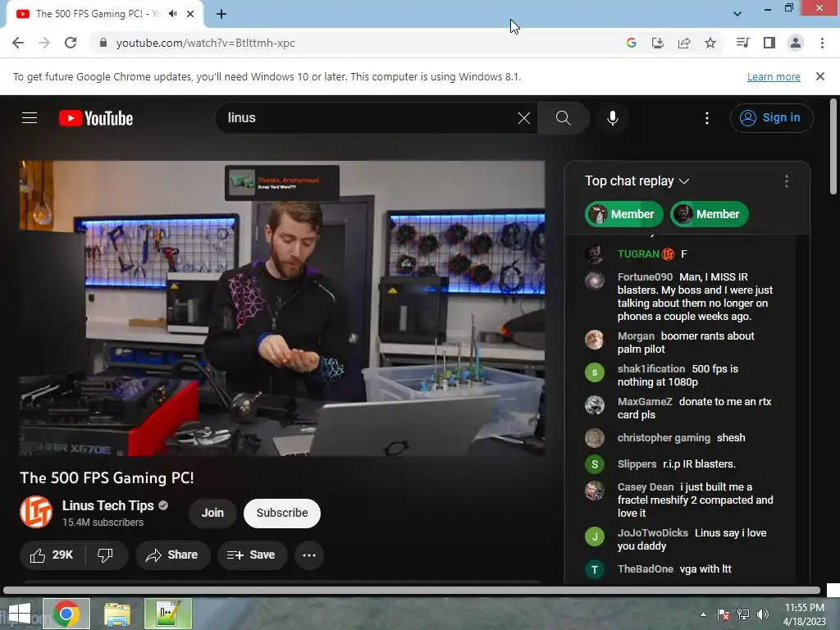Click the page vertical scrollbar
840x630 pixels.
pos(833,146)
